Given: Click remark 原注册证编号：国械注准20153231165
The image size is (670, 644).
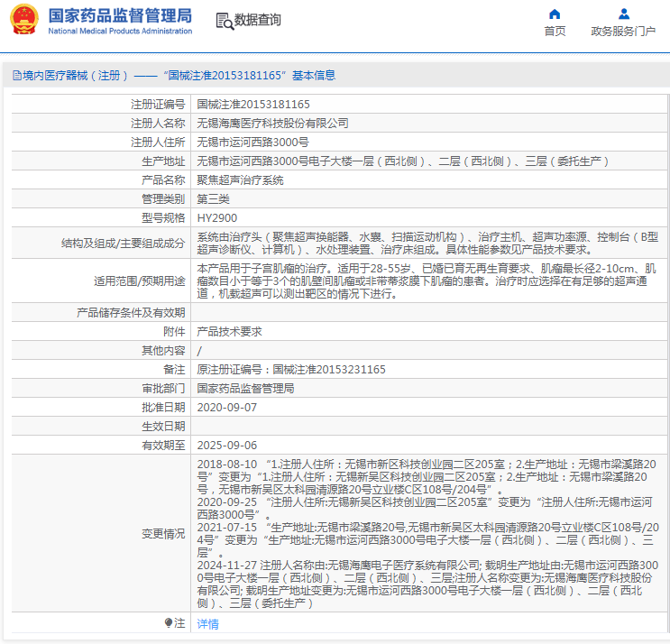Looking at the screenshot, I should (x=291, y=370).
